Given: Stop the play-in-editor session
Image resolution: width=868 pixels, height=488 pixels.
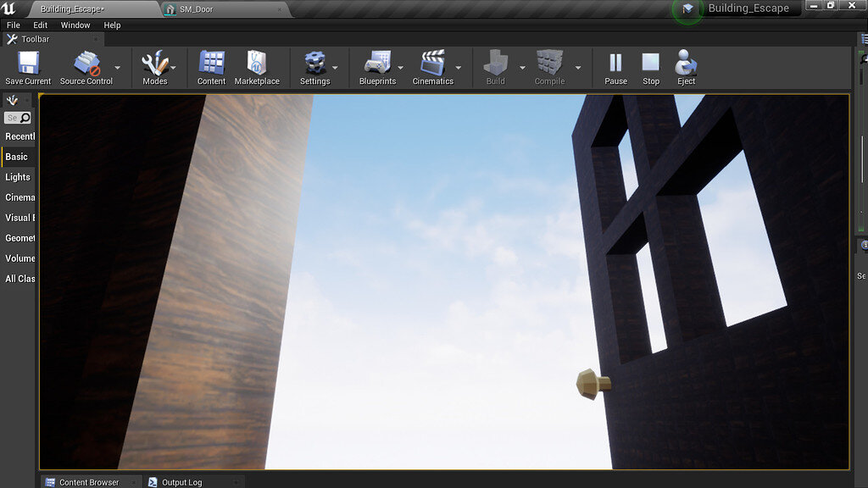Looking at the screenshot, I should coord(650,64).
